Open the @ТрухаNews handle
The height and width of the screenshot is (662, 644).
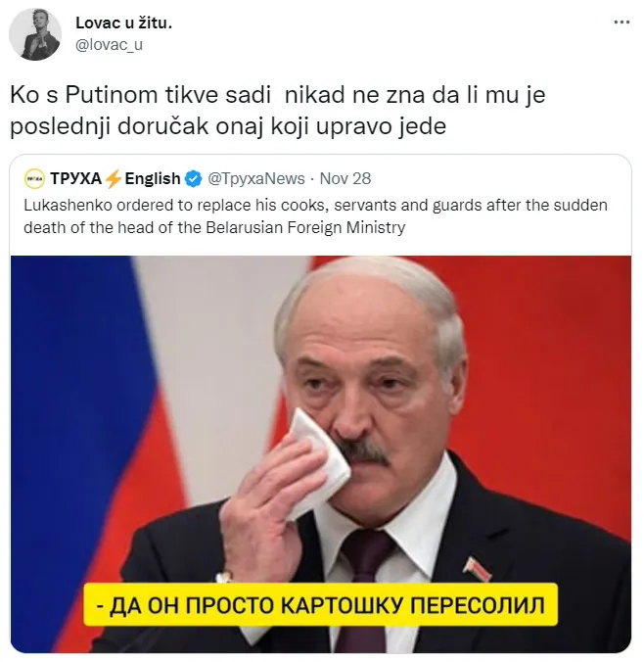coord(256,178)
